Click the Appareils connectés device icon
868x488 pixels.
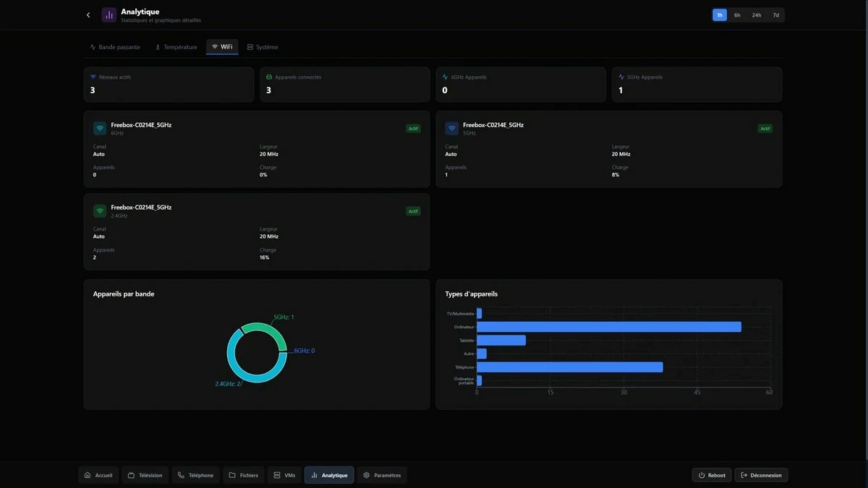pyautogui.click(x=268, y=75)
